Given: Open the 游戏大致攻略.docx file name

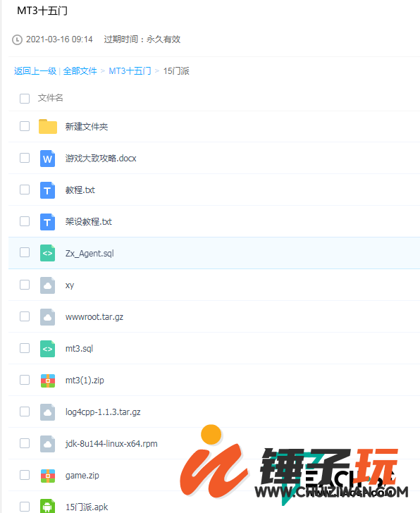Looking at the screenshot, I should [x=101, y=159].
